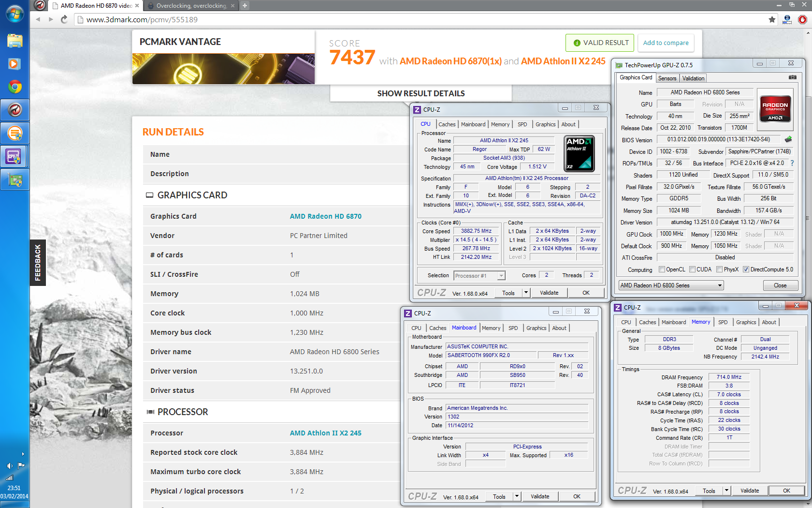Open the AMD Athlon II X2 245 processor link
This screenshot has height=508, width=812.
tap(325, 433)
